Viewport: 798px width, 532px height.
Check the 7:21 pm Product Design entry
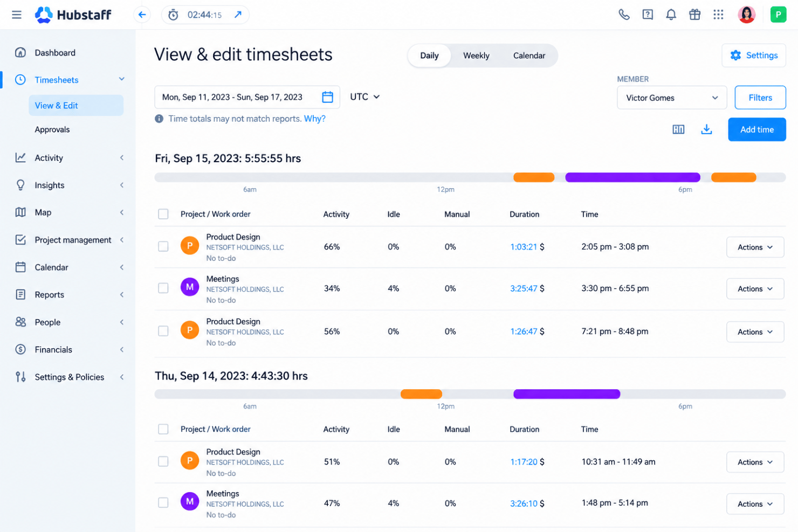tap(163, 331)
